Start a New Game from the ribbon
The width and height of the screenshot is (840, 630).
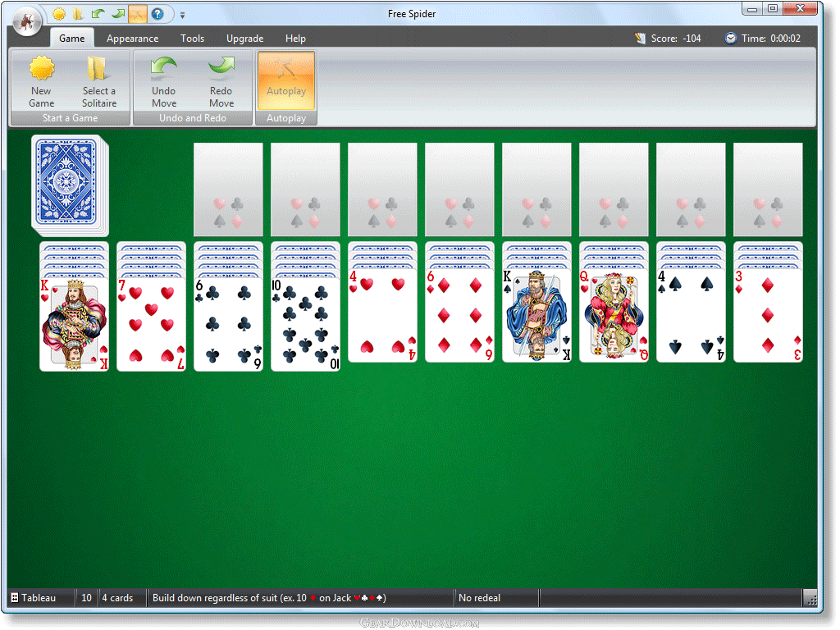(x=41, y=81)
